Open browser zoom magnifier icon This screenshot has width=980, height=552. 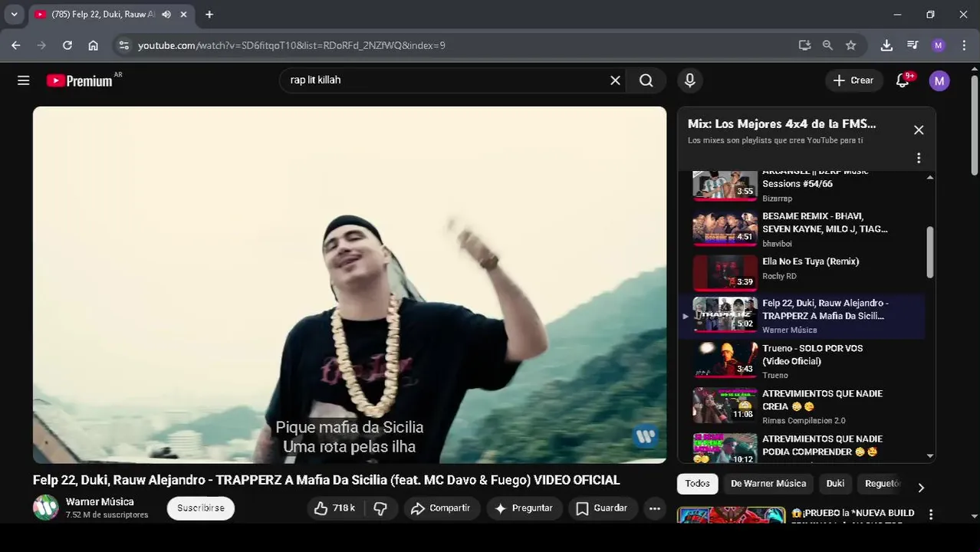[827, 45]
